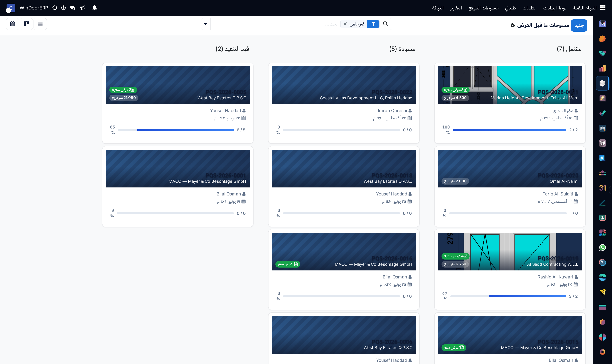Open the speedometer app icon in sidebar

pyautogui.click(x=602, y=262)
